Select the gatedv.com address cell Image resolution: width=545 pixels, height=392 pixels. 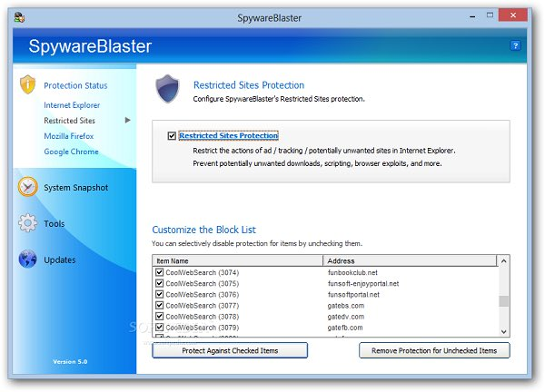[346, 317]
